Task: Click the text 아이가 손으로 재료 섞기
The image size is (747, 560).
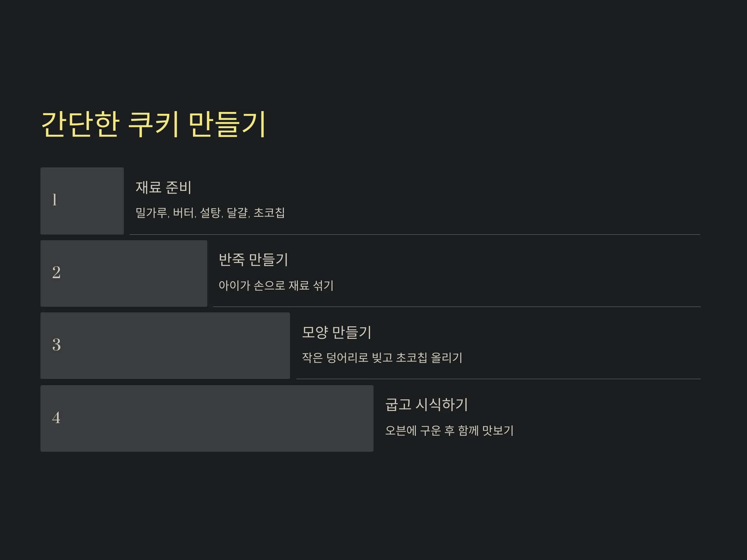Action: coord(276,286)
